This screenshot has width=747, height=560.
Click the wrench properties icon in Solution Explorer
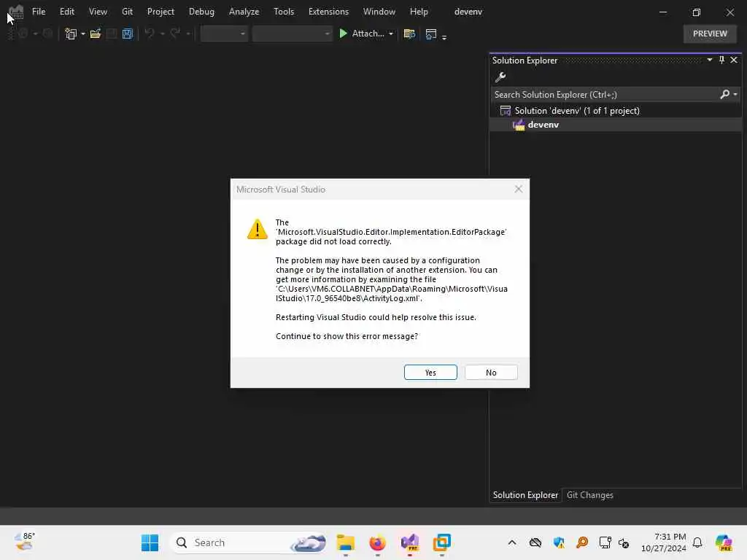[x=500, y=77]
